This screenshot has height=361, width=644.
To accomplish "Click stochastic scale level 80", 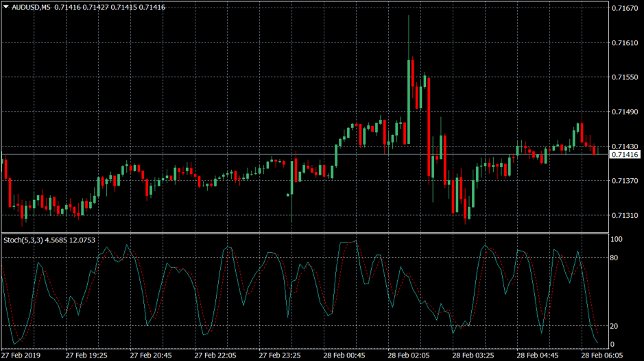I will 614,258.
